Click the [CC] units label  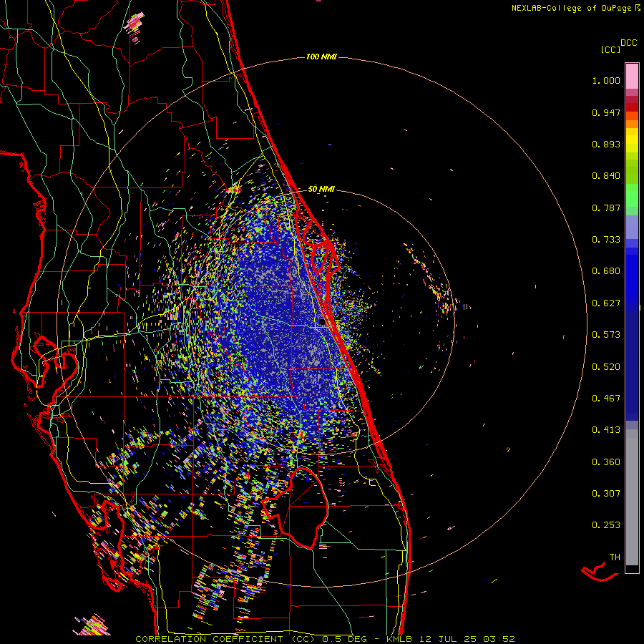click(610, 49)
